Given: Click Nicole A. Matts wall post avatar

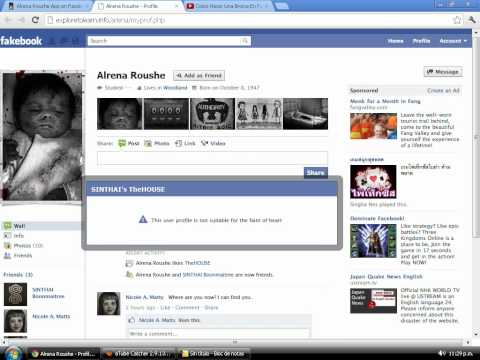Looking at the screenshot, I should 108,303.
